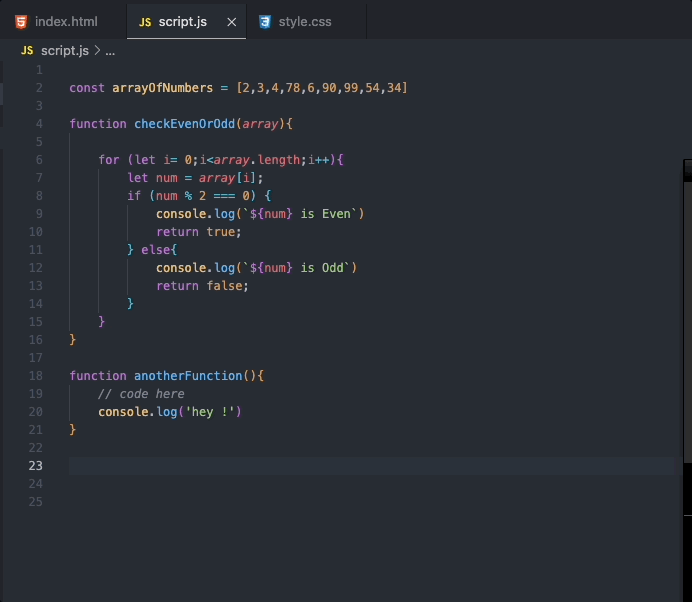
Task: Place cursor on empty line 23
Action: point(300,466)
